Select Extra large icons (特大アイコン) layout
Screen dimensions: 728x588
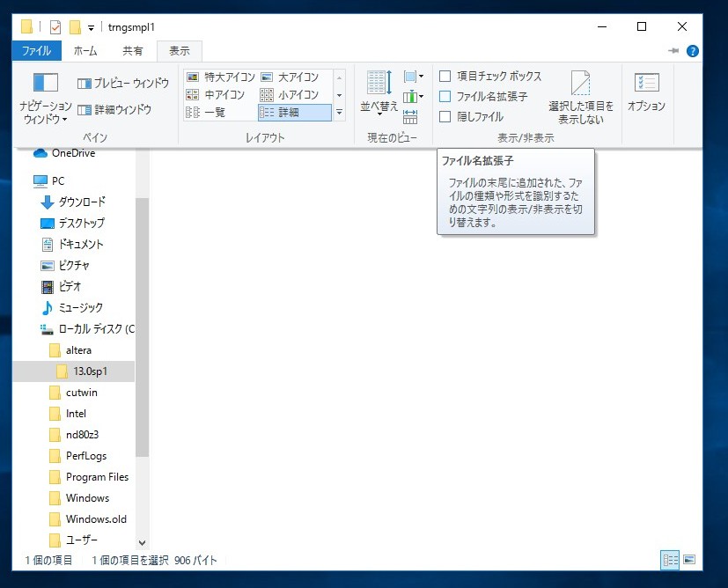[221, 77]
